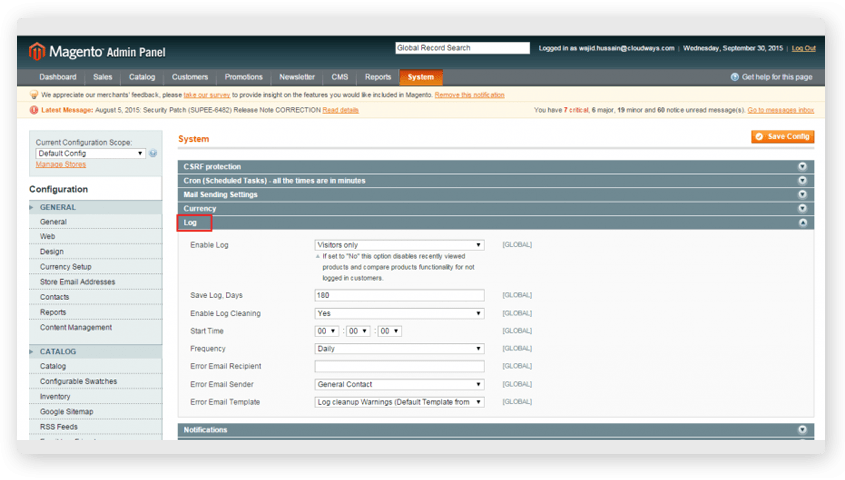This screenshot has height=480, width=845.
Task: Open Catalog configuration in sidebar
Action: (x=53, y=366)
